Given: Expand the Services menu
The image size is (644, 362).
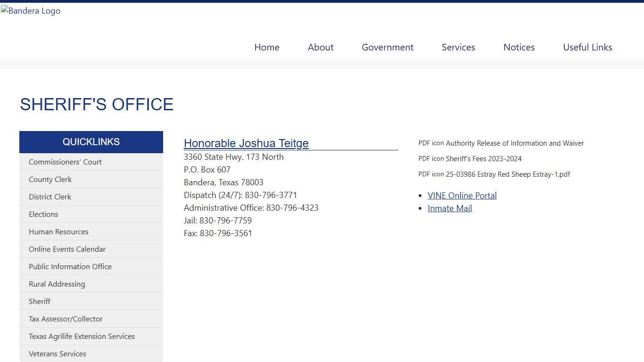Looking at the screenshot, I should click(458, 47).
